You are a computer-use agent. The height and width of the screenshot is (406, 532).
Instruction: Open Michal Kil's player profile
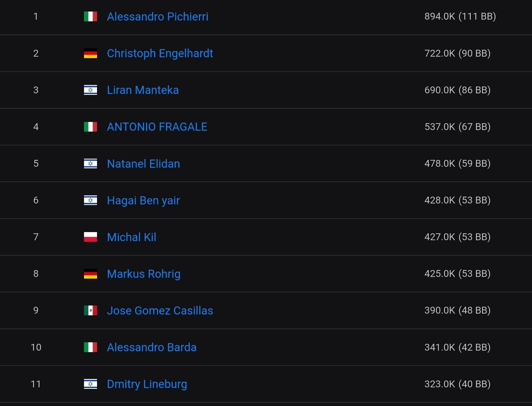(132, 237)
